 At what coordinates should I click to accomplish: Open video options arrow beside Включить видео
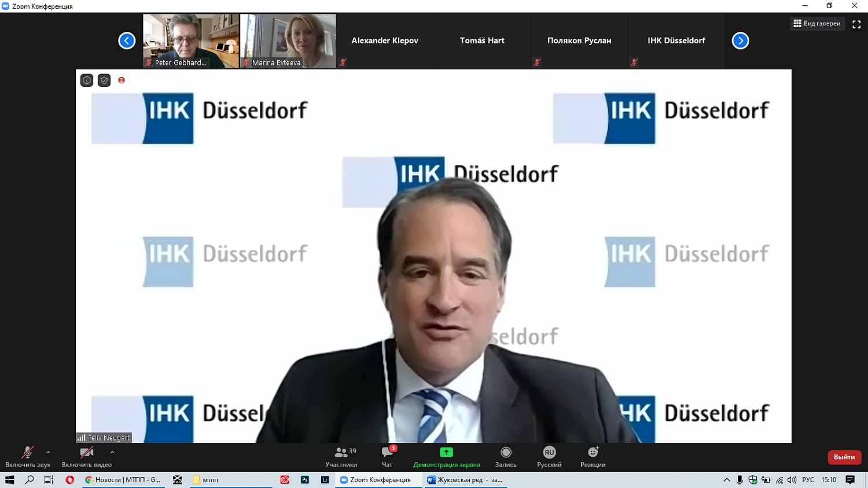tap(112, 453)
